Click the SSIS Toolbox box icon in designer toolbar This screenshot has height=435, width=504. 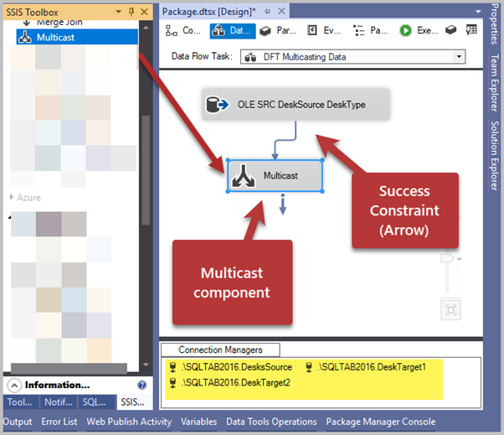point(450,30)
